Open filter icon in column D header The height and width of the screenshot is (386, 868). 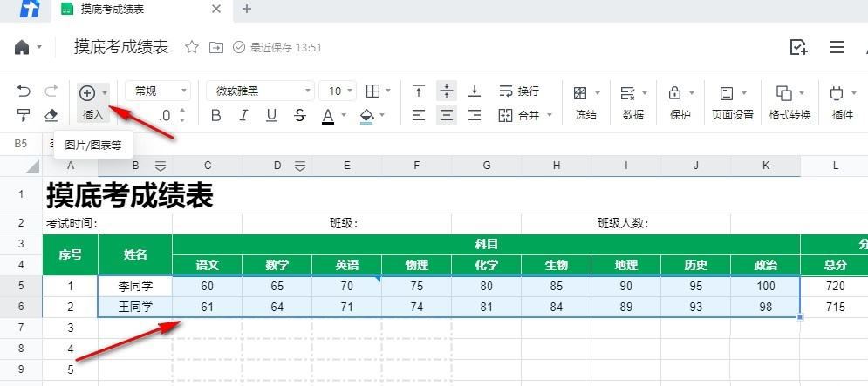pyautogui.click(x=300, y=166)
